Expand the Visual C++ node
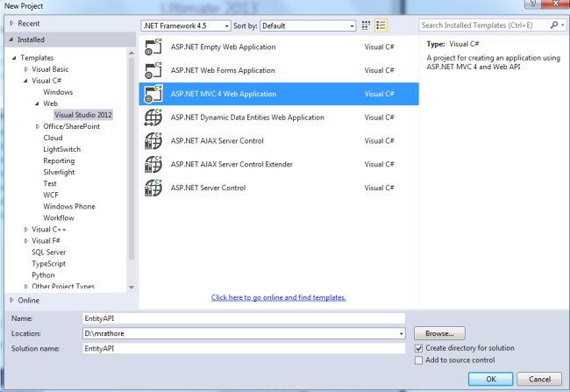The height and width of the screenshot is (392, 570). tap(25, 230)
